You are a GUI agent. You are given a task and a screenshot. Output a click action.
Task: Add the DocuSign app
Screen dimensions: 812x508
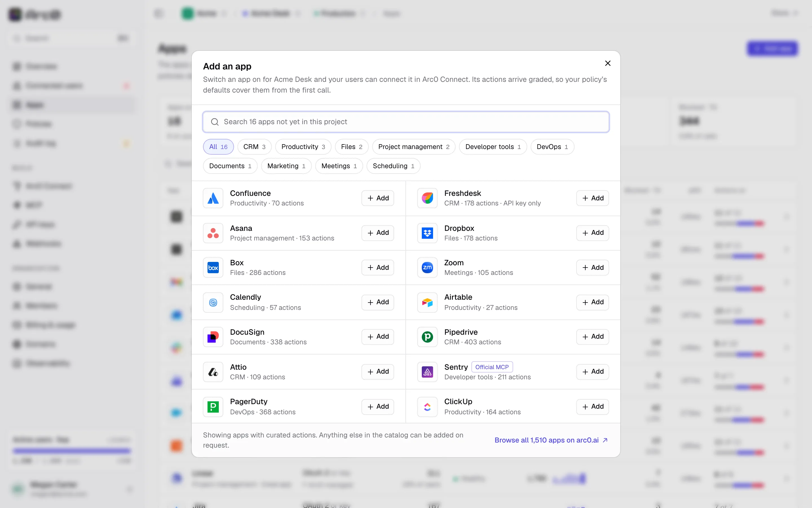(x=378, y=337)
